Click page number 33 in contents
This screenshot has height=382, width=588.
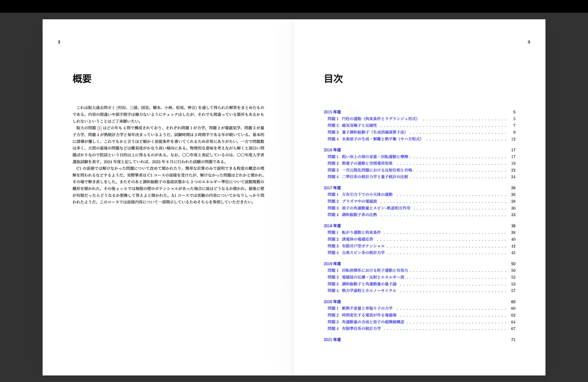pos(513,215)
